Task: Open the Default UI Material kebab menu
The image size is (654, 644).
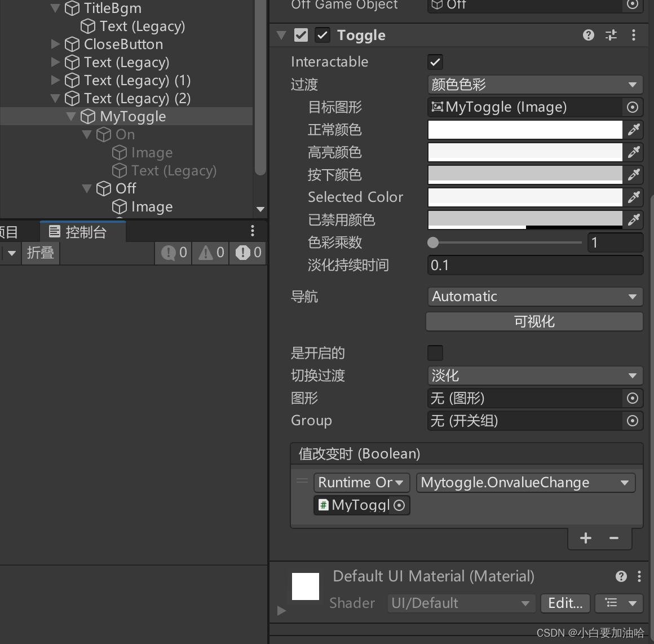Action: click(x=639, y=576)
